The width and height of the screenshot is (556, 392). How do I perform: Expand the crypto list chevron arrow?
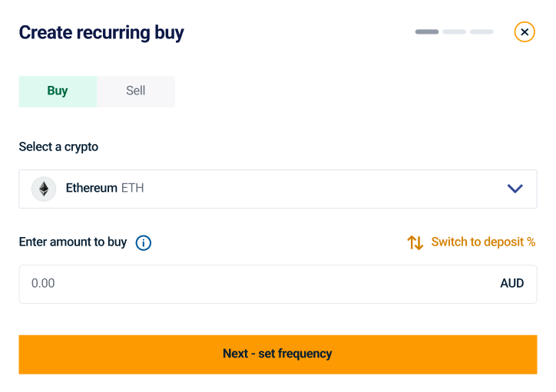click(515, 189)
